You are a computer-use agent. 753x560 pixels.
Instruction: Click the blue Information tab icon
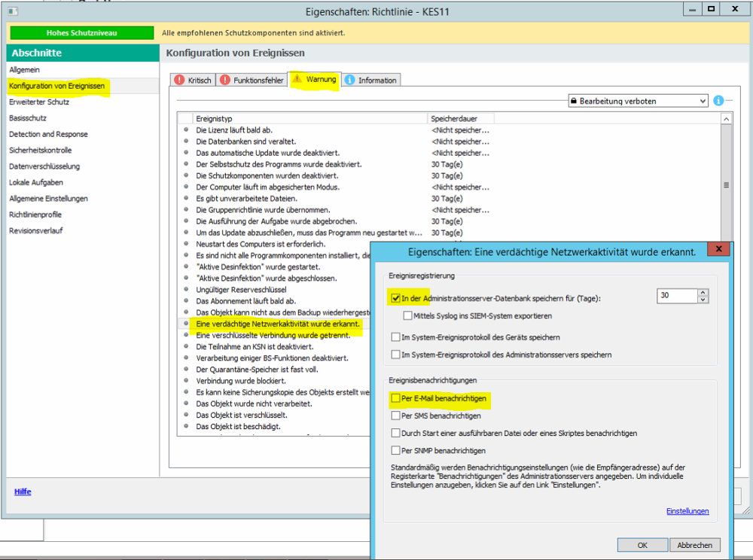coord(350,81)
